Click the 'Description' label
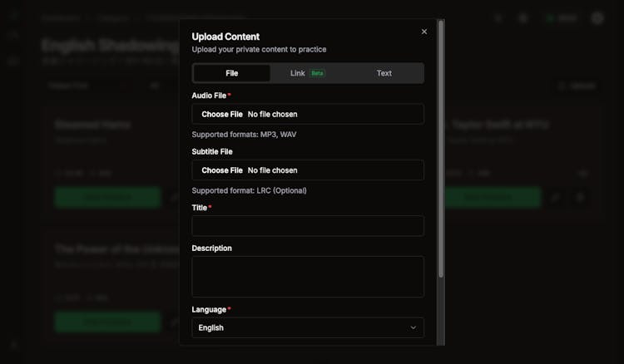Viewport: 624px width, 364px height. 211,248
